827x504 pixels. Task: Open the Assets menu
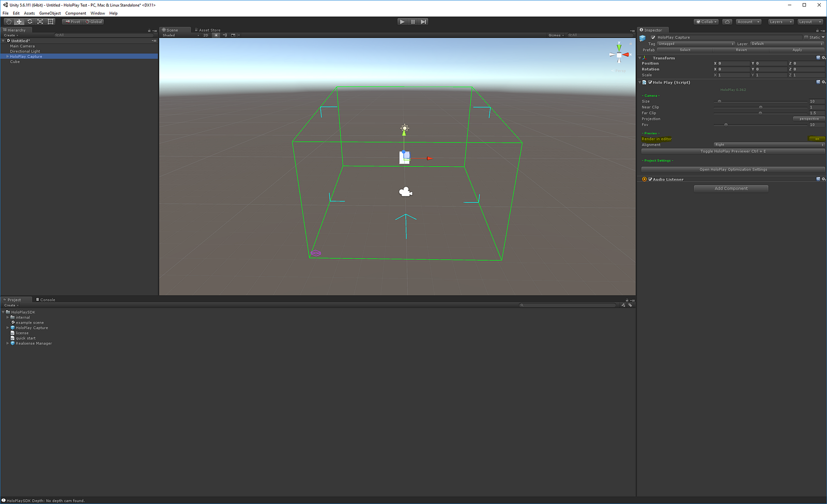click(29, 13)
